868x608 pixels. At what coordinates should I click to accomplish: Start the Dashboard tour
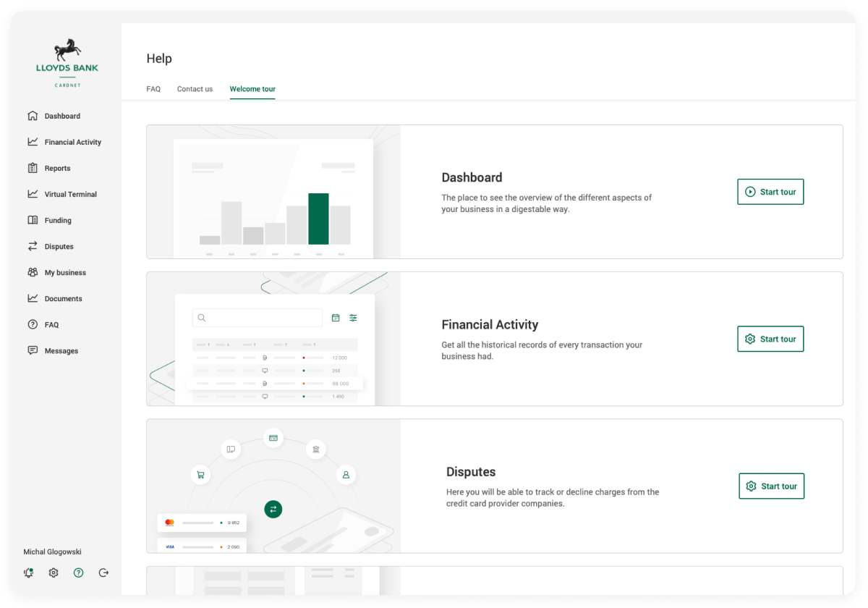click(x=770, y=192)
